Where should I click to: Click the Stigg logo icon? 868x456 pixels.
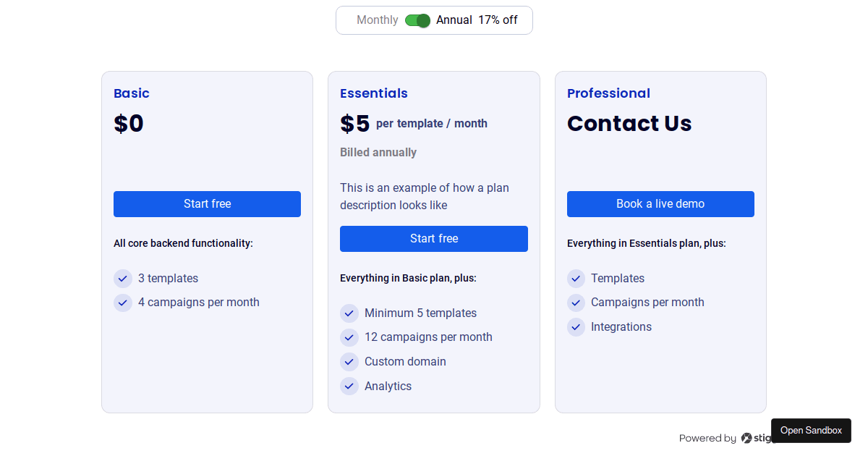point(745,438)
